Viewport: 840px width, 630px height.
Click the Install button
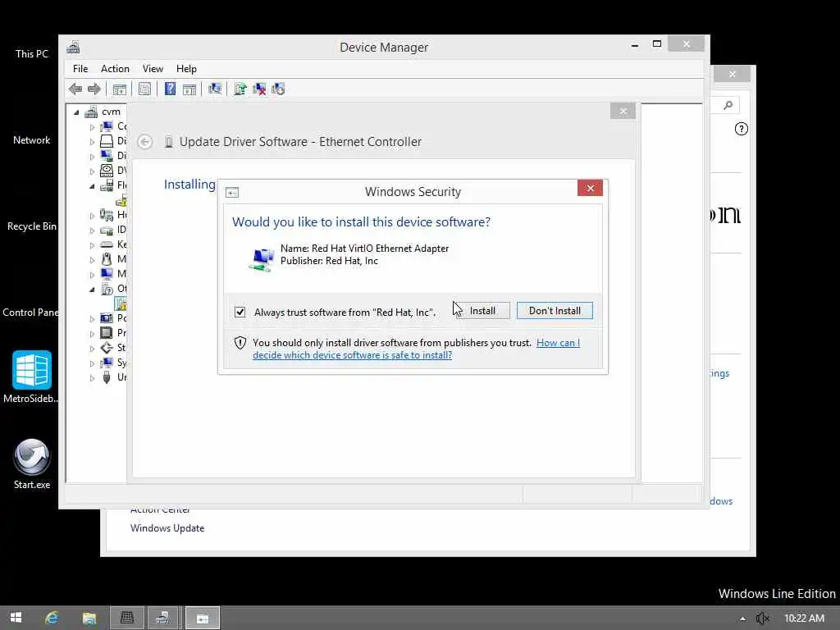pyautogui.click(x=482, y=311)
